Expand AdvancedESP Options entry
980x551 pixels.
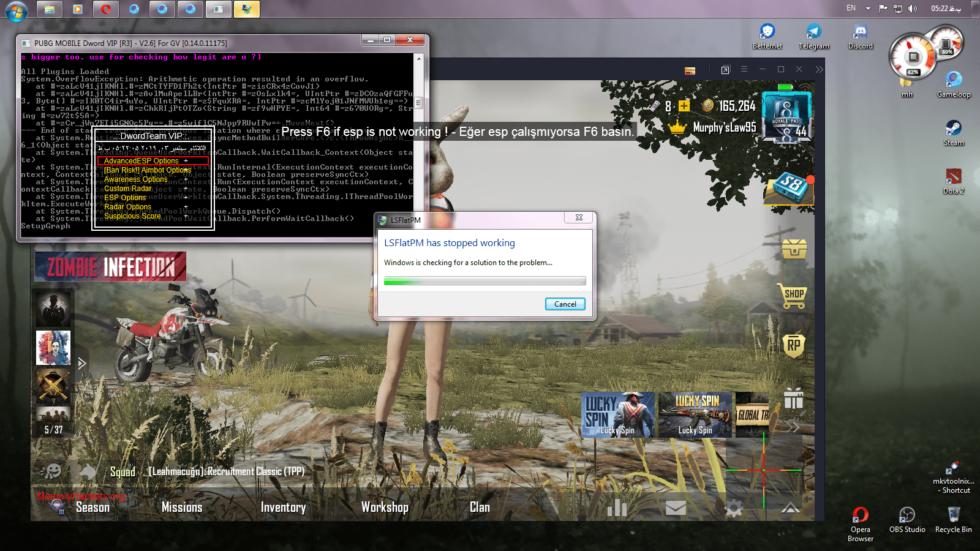(153, 161)
